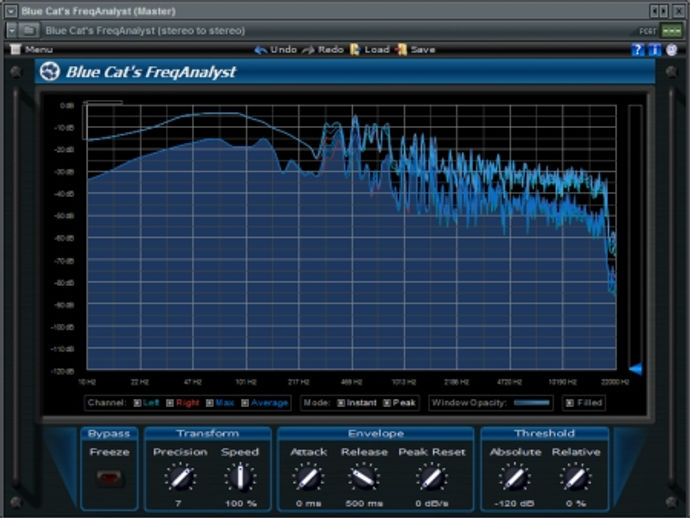Click the Threshold section header

545,434
